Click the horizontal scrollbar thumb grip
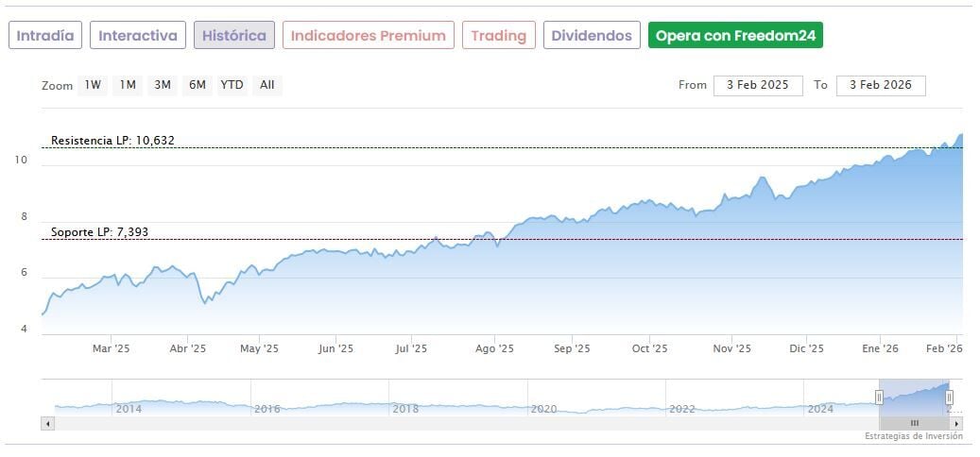This screenshot has height=457, width=980. [x=914, y=423]
